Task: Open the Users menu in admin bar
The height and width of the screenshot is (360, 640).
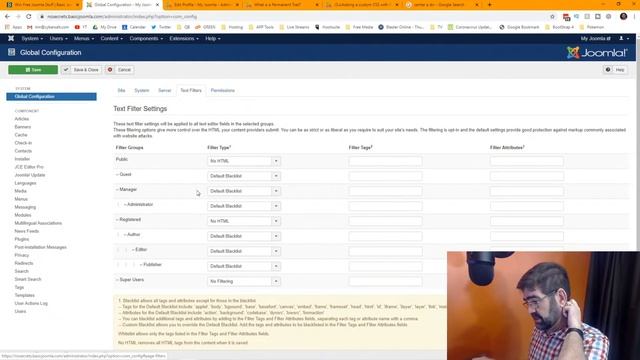Action: coord(58,38)
